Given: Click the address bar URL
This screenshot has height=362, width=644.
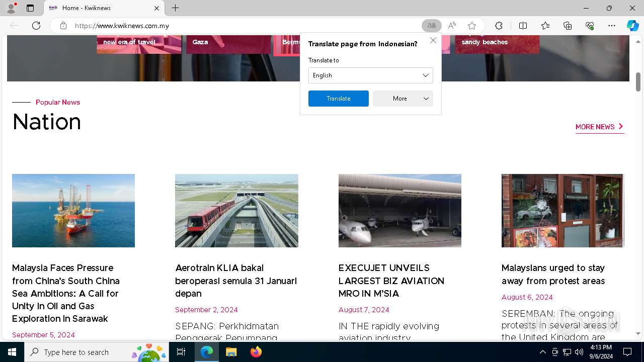Looking at the screenshot, I should 122,26.
